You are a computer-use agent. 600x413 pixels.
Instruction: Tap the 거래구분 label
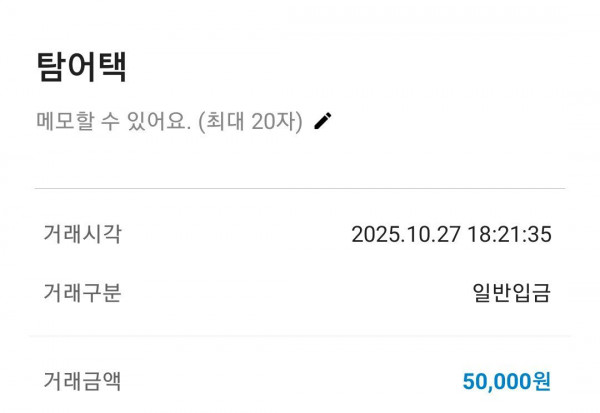pos(82,293)
